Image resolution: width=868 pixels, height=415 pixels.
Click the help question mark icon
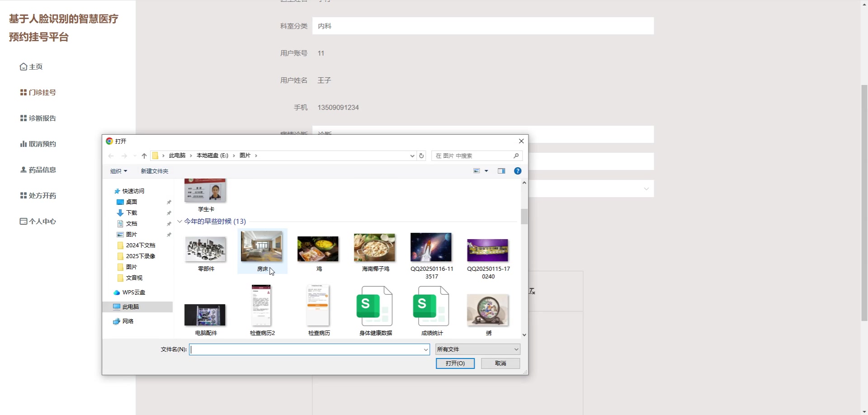(x=517, y=171)
